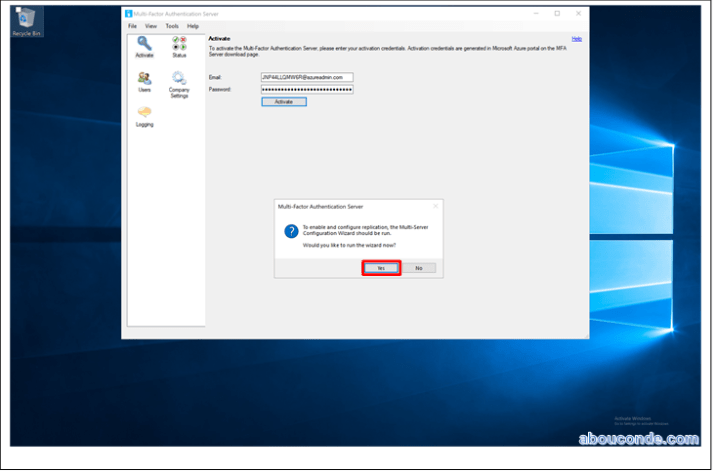Open Recycle Bin on the desktop
Viewport: 714px width, 471px height.
click(24, 20)
